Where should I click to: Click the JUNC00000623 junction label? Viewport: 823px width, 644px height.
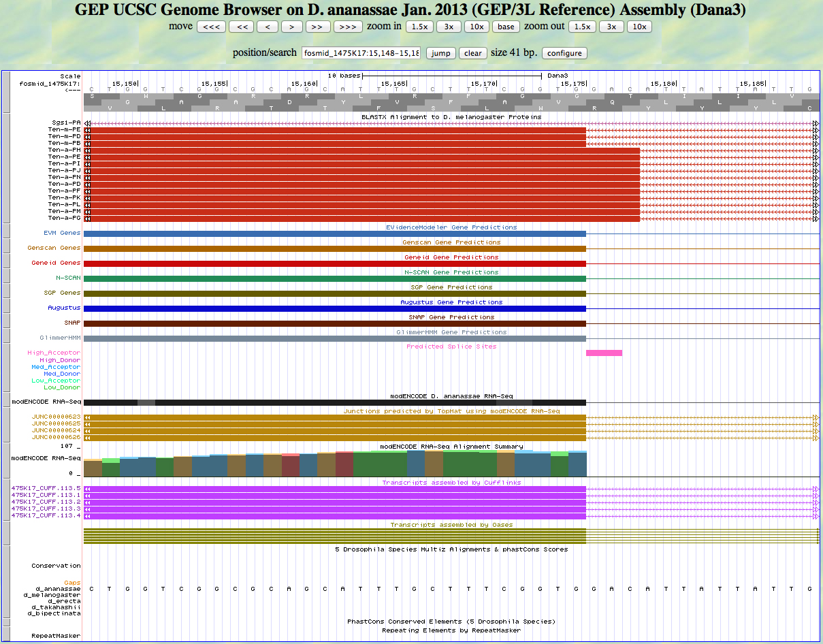click(x=56, y=417)
